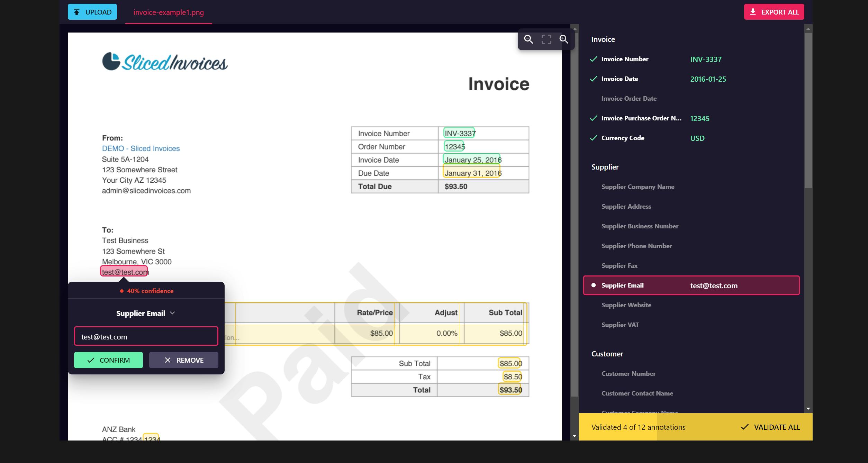Click REMOVE to delete the annotation

pyautogui.click(x=183, y=360)
